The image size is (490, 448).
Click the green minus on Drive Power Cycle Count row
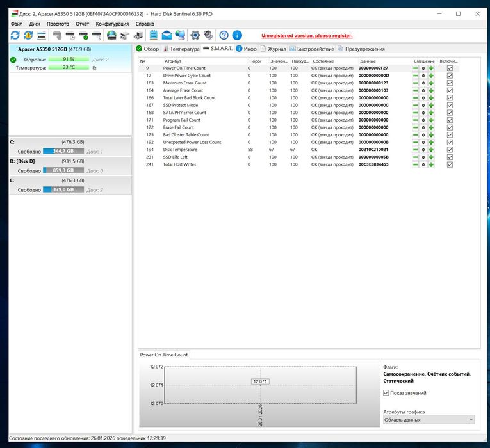point(415,76)
